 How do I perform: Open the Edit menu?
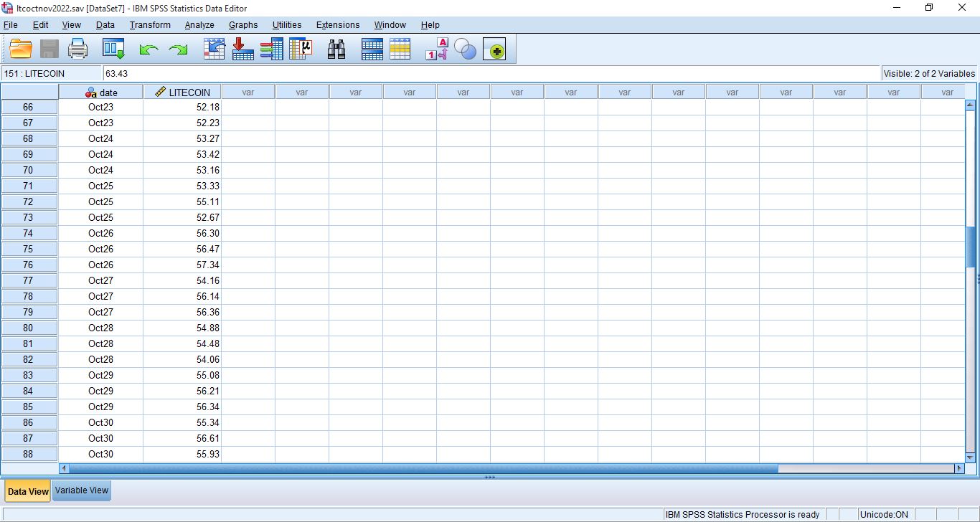(41, 24)
